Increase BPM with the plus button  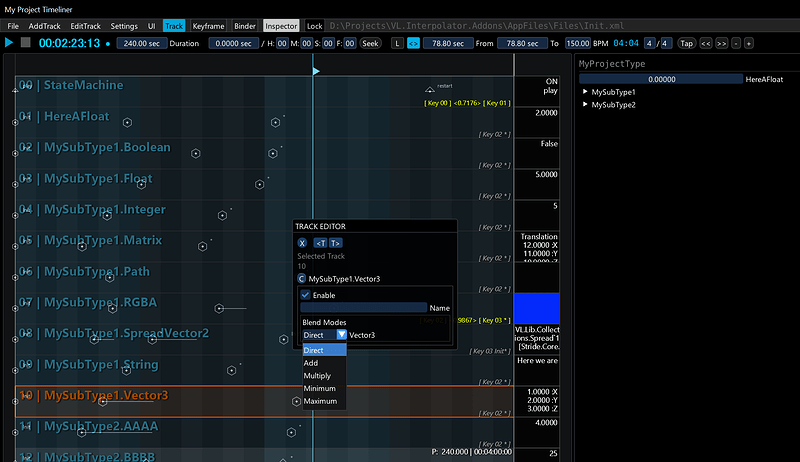(x=748, y=43)
